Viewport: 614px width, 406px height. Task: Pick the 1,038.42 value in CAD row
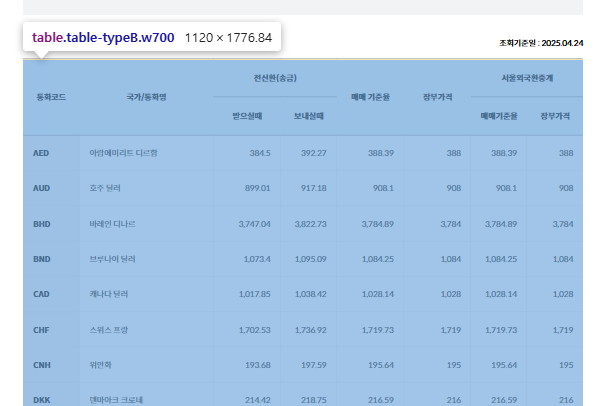(x=311, y=294)
